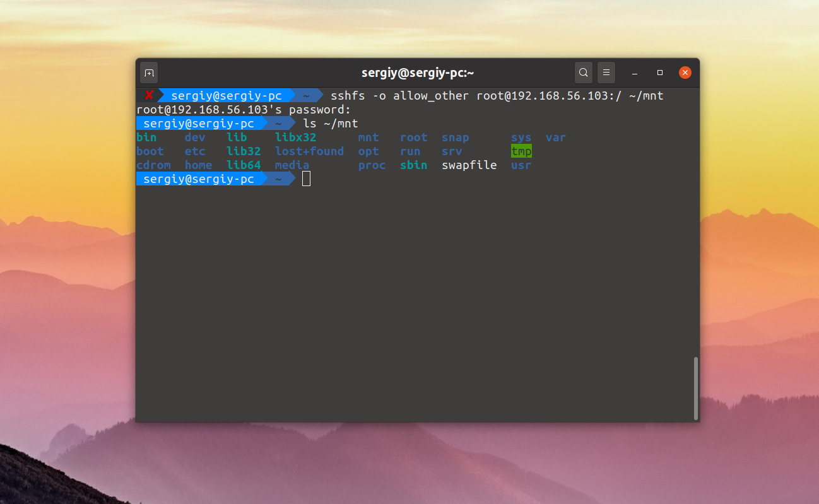
Task: Select the mnt entry in listing output
Action: click(368, 138)
